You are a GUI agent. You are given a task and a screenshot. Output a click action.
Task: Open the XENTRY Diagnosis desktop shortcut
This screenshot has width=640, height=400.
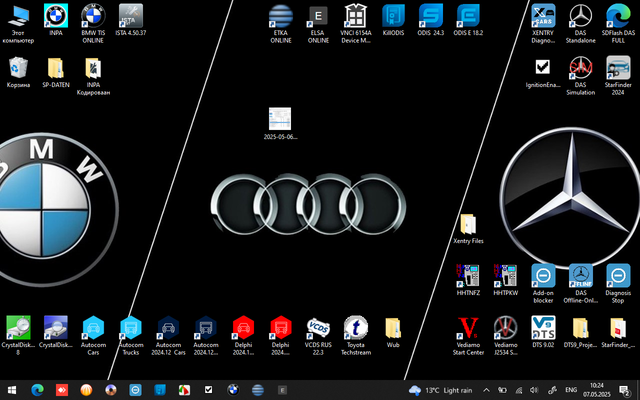click(543, 24)
